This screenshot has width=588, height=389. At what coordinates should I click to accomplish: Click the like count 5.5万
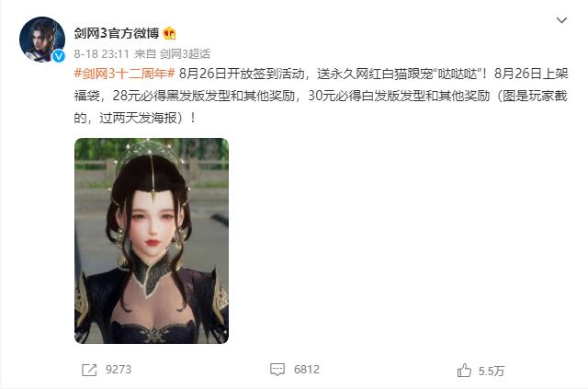[x=492, y=371]
